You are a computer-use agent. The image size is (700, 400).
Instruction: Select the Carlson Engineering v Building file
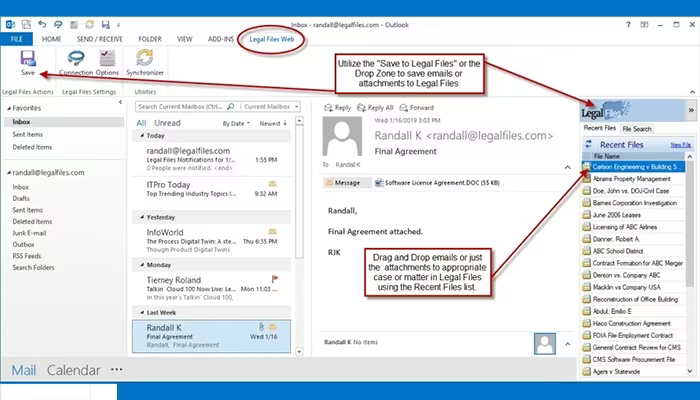[633, 167]
